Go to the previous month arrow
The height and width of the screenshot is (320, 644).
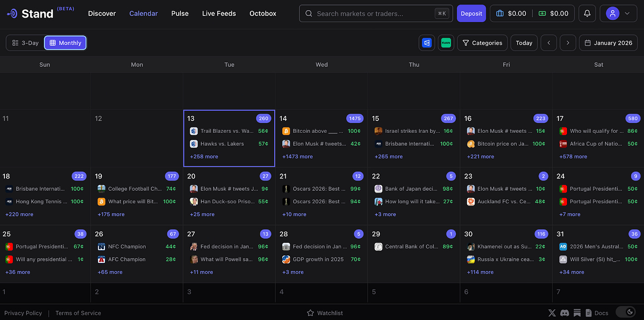coord(549,43)
